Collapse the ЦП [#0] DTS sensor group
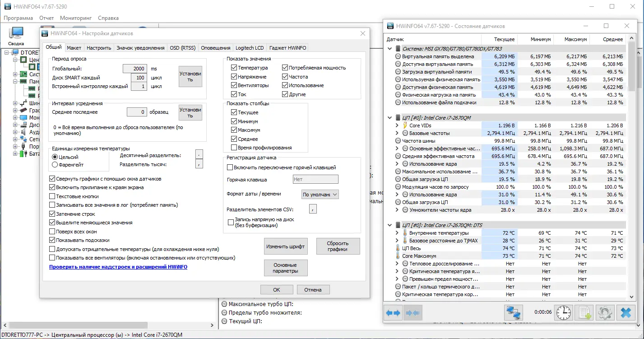644x339 pixels. (x=390, y=225)
